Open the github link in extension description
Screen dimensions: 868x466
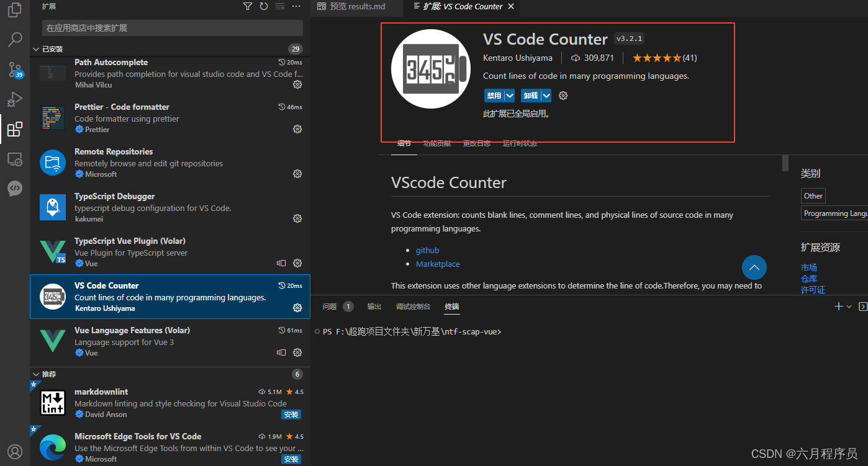click(427, 250)
